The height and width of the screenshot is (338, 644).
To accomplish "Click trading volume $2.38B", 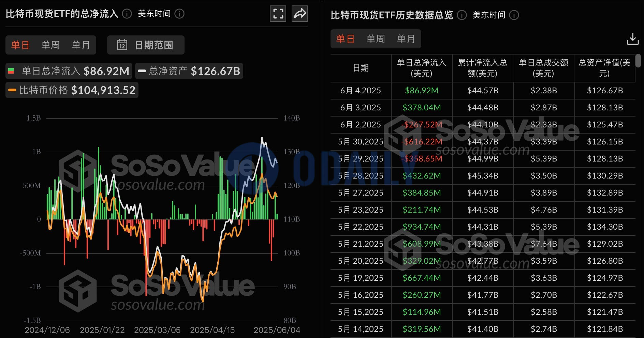I will (x=544, y=91).
